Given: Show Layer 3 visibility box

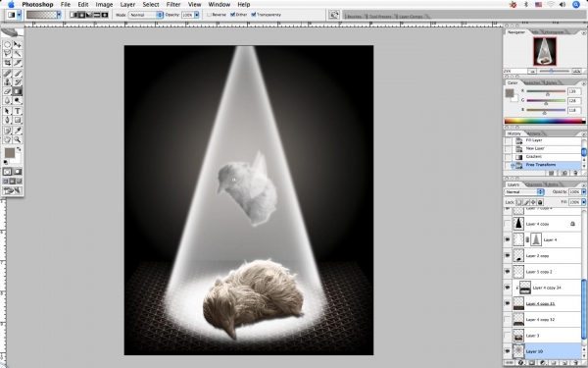Looking at the screenshot, I should [x=508, y=336].
